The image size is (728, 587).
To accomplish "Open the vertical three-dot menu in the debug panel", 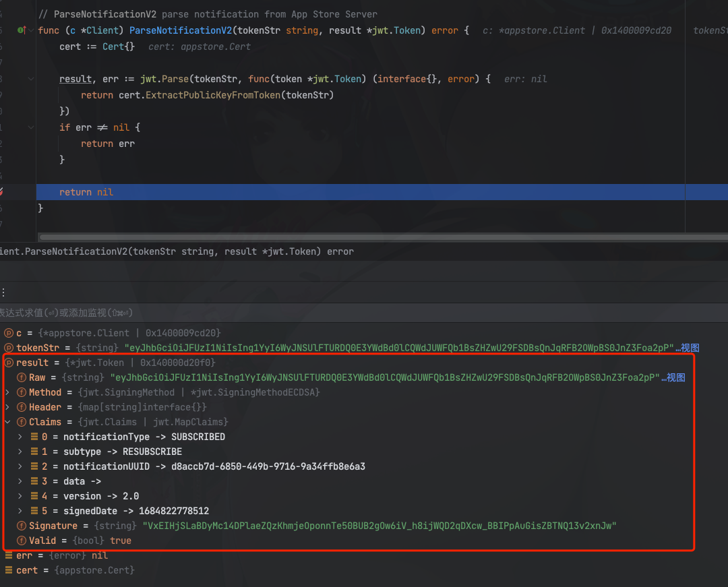I will pyautogui.click(x=4, y=291).
